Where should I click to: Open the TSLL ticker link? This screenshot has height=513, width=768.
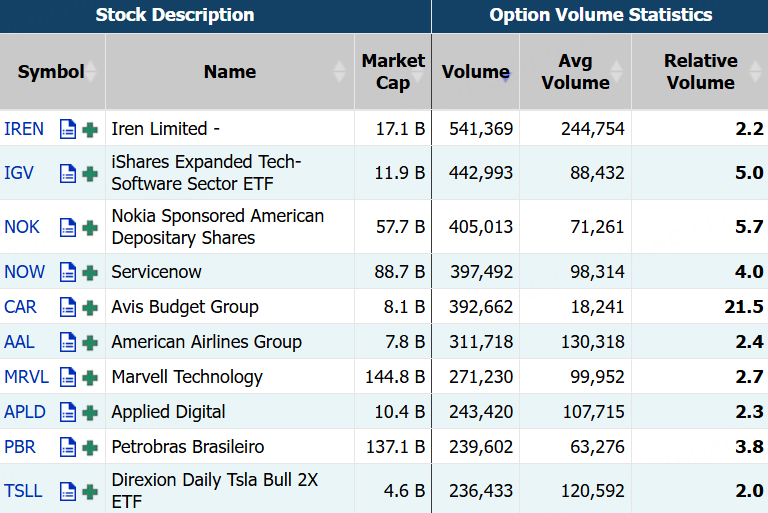point(23,491)
